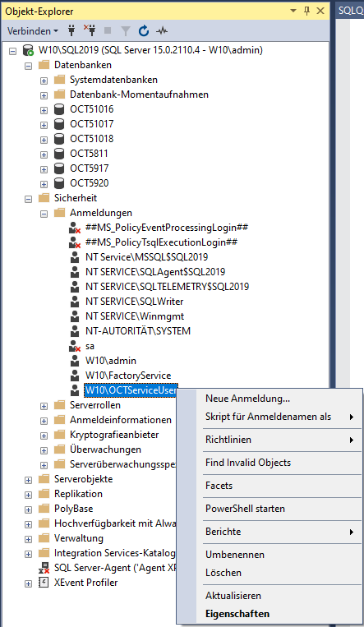Open the Verbinden dropdown
This screenshot has height=627, width=364.
(x=32, y=30)
